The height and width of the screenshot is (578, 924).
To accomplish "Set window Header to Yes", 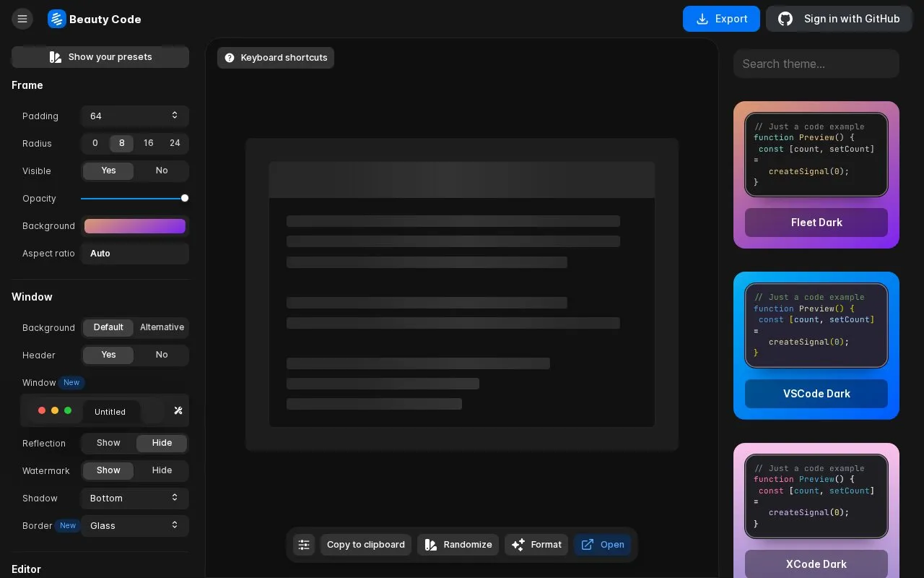I will click(x=108, y=355).
